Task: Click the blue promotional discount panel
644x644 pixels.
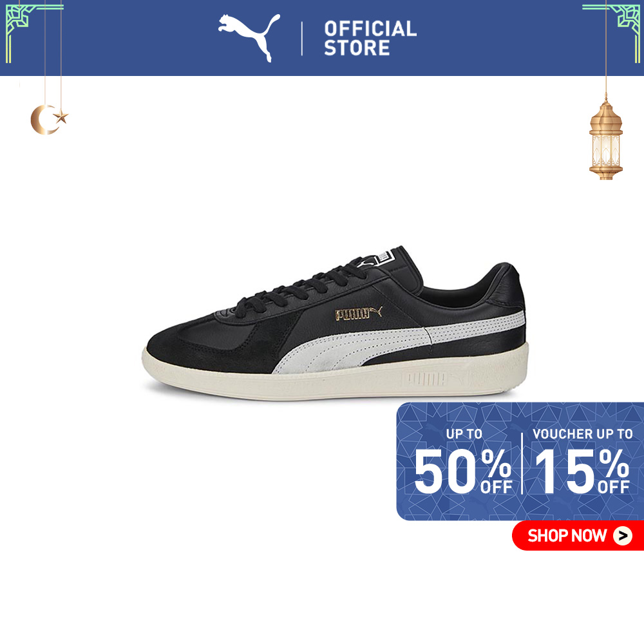Action: [x=520, y=461]
